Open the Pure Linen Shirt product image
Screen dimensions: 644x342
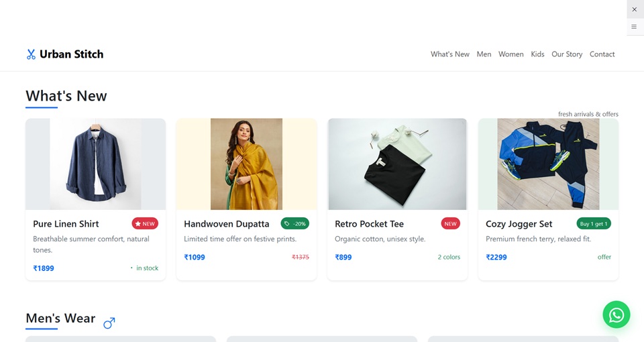pyautogui.click(x=96, y=164)
